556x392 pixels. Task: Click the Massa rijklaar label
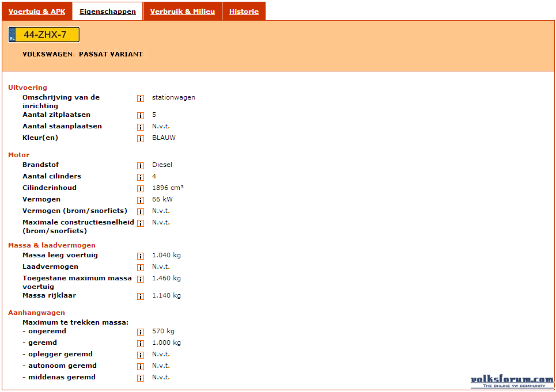click(50, 295)
